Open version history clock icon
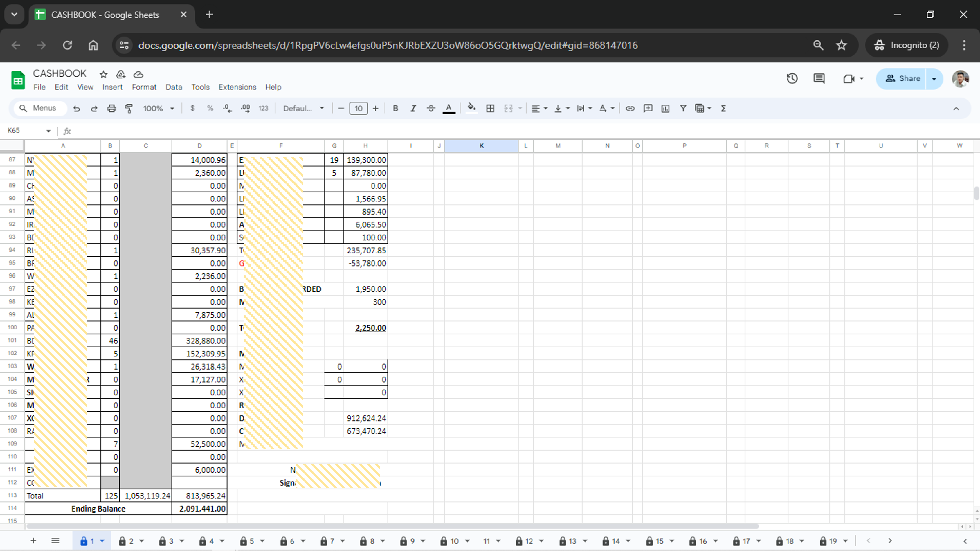Image resolution: width=980 pixels, height=551 pixels. coord(792,79)
